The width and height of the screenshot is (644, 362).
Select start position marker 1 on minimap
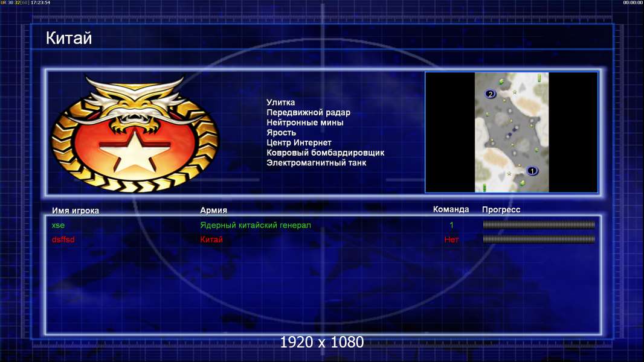pyautogui.click(x=532, y=171)
